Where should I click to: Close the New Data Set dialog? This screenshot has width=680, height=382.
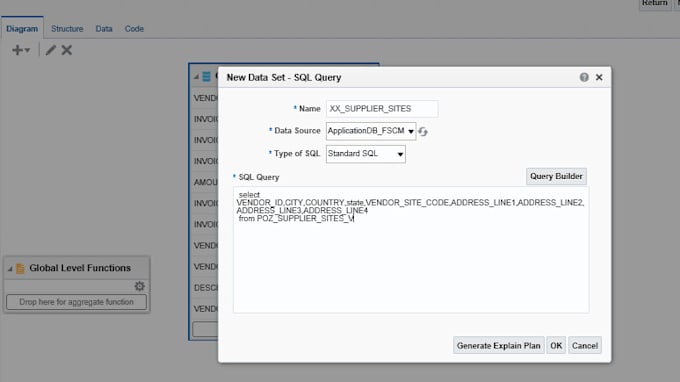[599, 77]
